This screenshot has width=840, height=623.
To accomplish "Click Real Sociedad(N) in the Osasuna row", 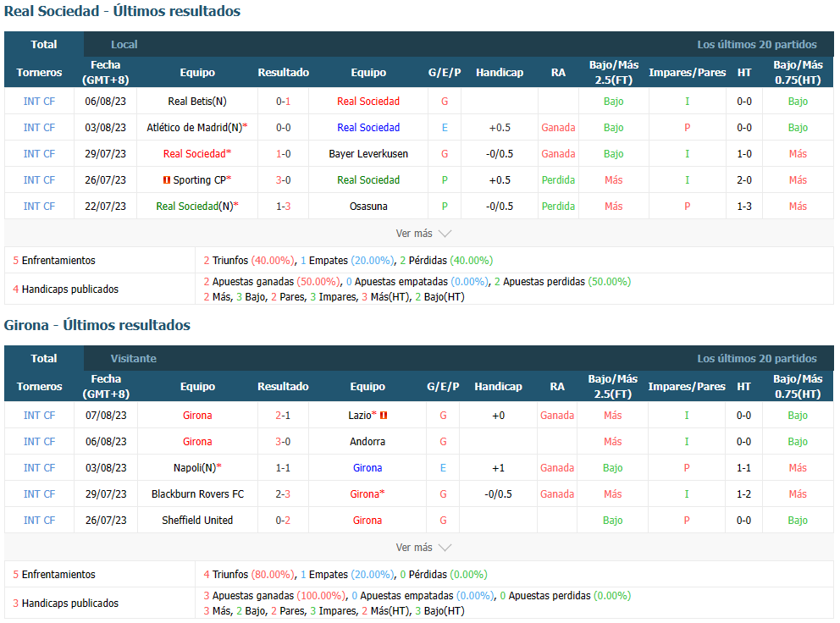I will click(197, 207).
